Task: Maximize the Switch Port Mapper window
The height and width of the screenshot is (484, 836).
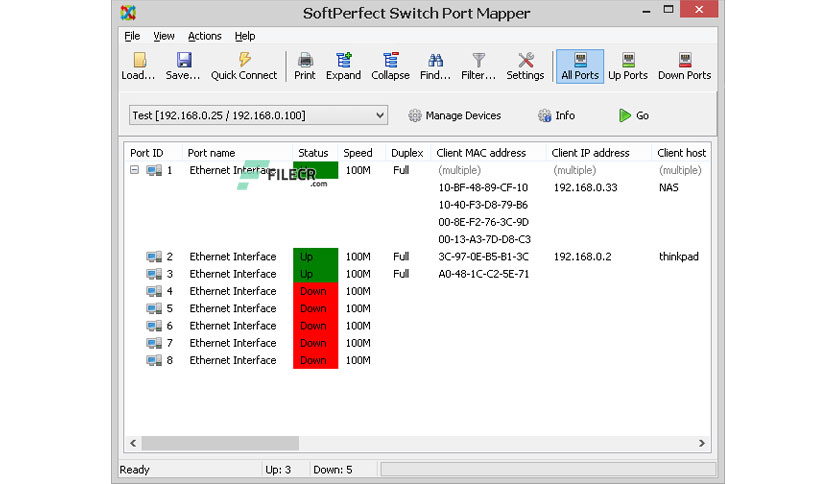Action: coord(668,10)
